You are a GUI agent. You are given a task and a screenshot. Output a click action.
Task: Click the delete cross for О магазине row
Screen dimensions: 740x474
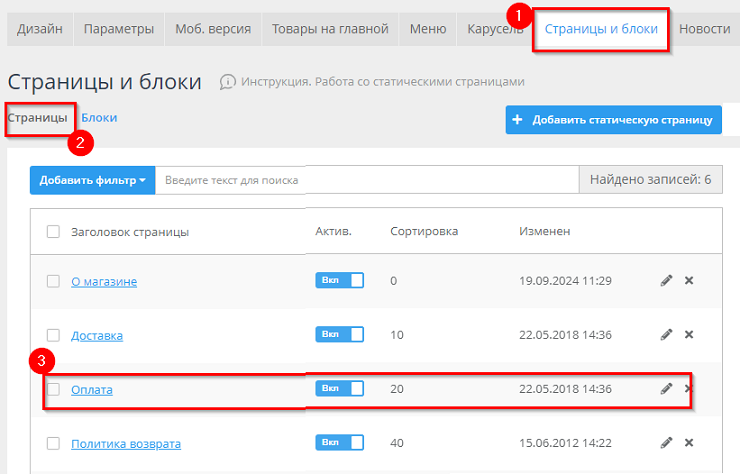pyautogui.click(x=689, y=281)
